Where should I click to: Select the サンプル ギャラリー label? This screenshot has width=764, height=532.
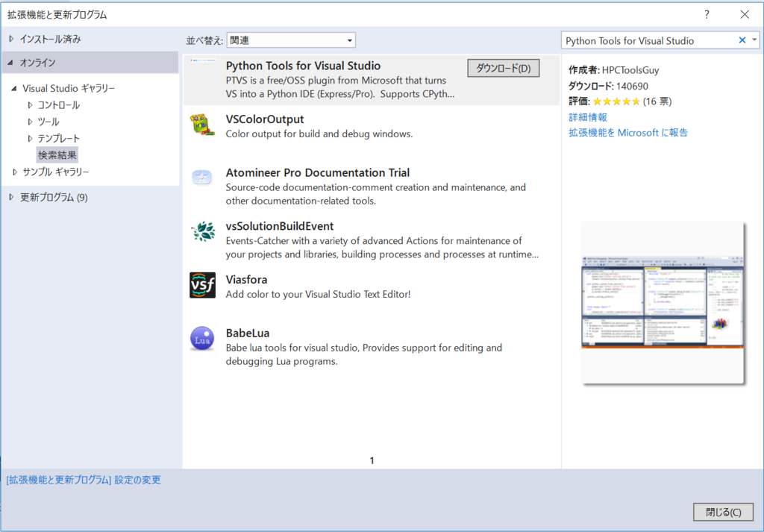click(x=55, y=172)
